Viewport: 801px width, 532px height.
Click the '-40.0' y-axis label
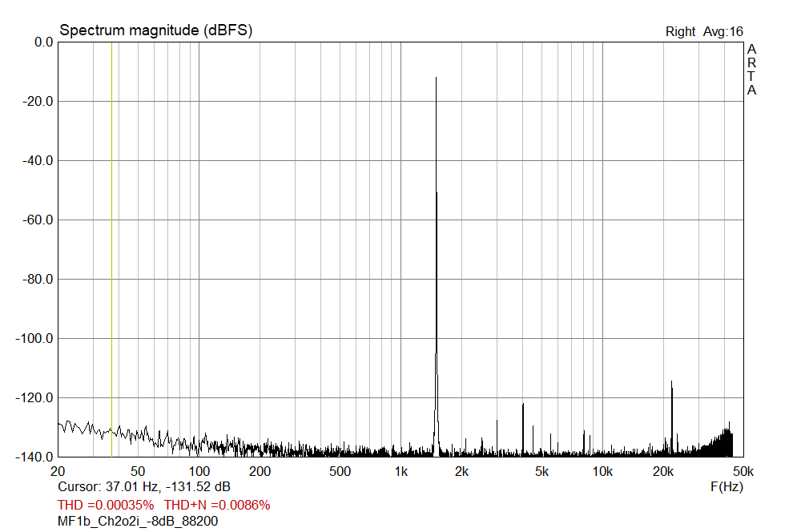38,161
